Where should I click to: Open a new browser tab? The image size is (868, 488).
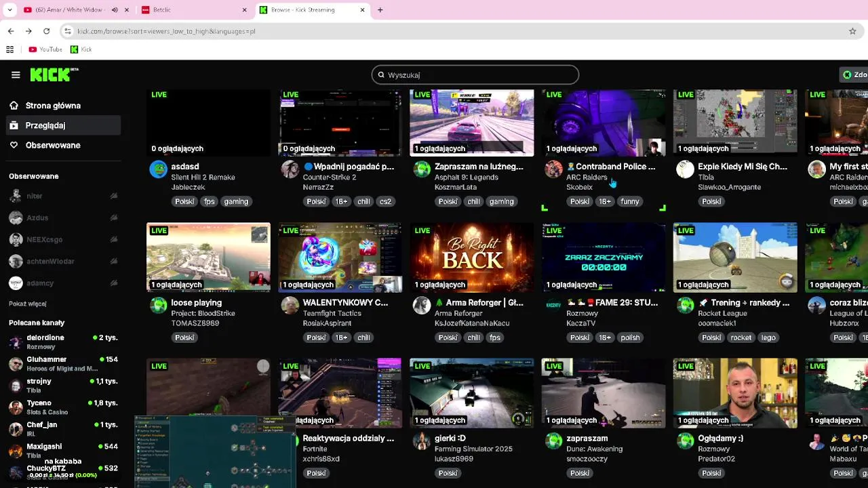(380, 10)
